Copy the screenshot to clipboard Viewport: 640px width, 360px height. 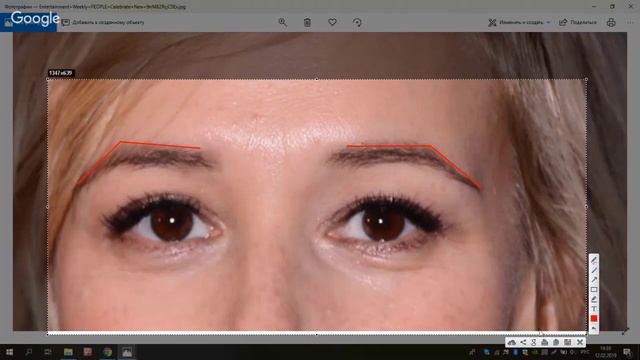pos(556,342)
